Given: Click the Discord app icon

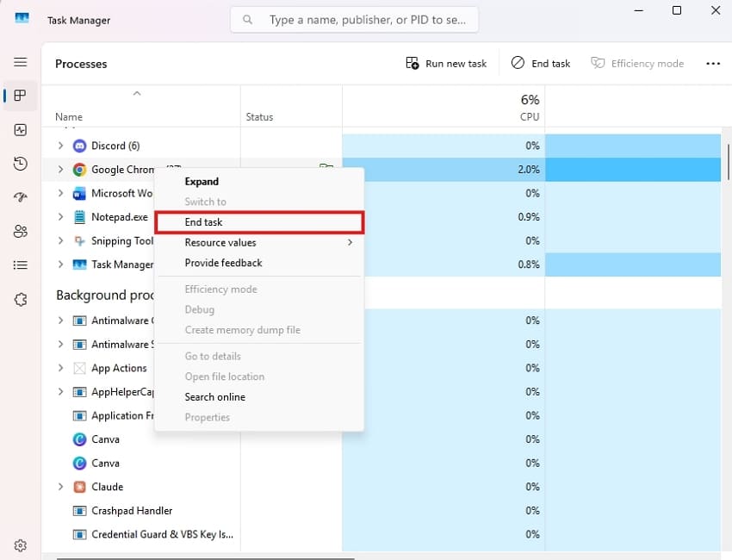Looking at the screenshot, I should 79,146.
